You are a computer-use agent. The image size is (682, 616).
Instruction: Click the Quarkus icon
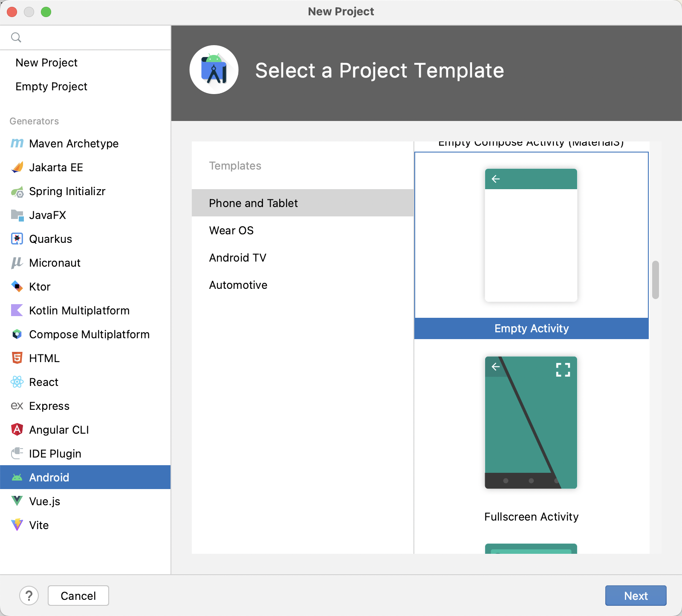pos(17,239)
